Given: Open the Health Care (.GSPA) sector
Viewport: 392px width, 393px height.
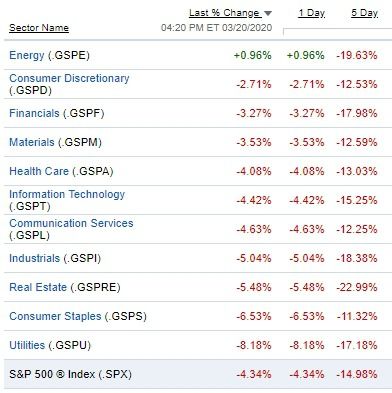Looking at the screenshot, I should [x=39, y=171].
